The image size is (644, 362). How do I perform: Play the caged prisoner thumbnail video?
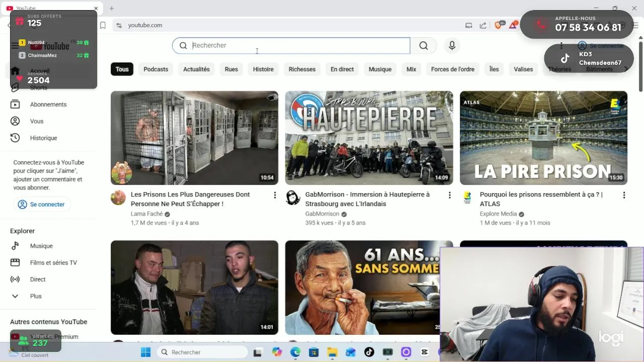tap(194, 138)
